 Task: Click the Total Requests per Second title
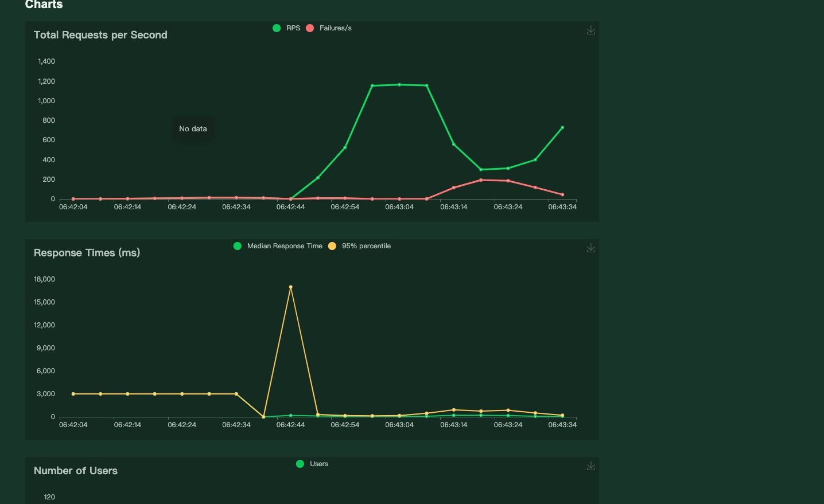click(x=100, y=35)
